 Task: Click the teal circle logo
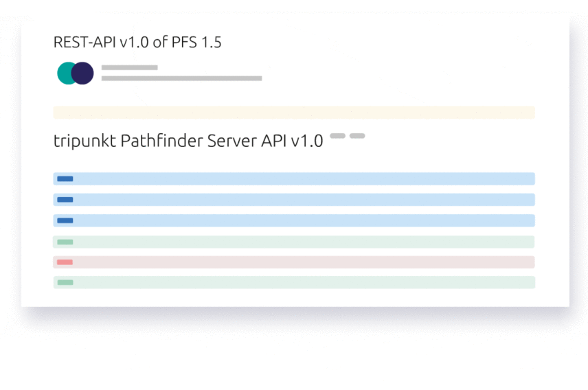click(x=65, y=73)
